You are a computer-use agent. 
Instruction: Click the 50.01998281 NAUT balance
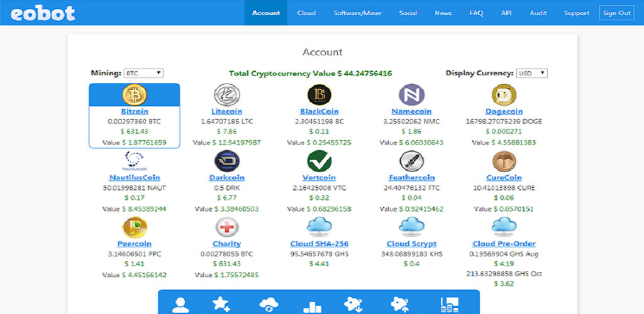tap(135, 188)
